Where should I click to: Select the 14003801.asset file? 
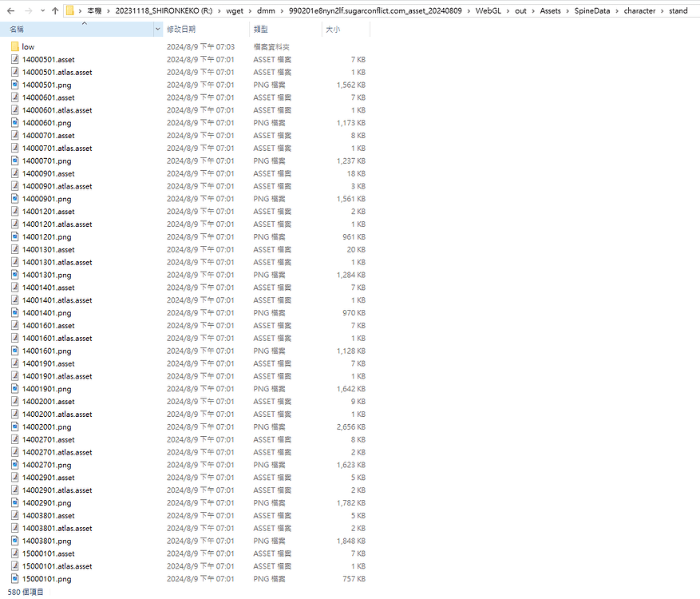(48, 516)
